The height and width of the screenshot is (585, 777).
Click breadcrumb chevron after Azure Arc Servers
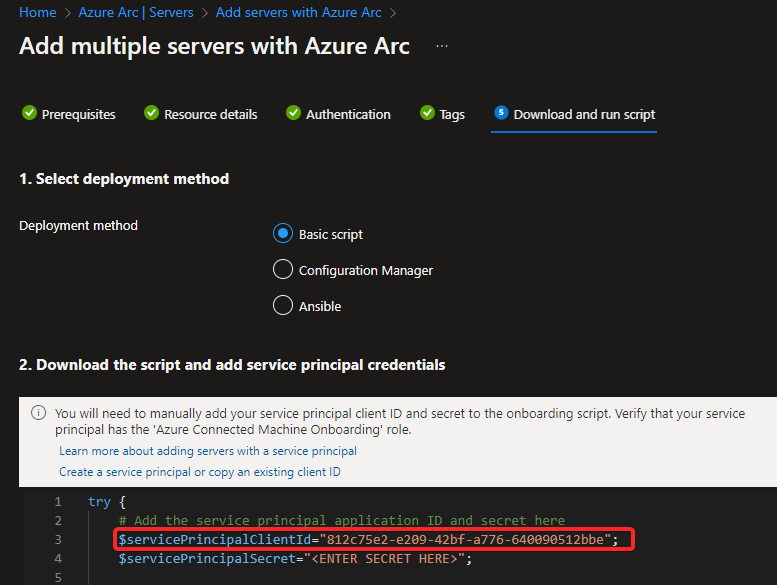pos(205,13)
